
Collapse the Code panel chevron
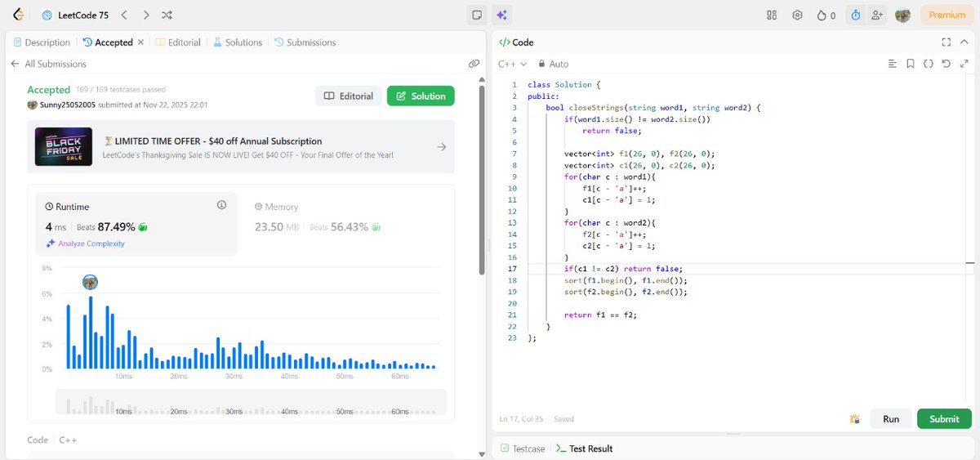[x=964, y=42]
